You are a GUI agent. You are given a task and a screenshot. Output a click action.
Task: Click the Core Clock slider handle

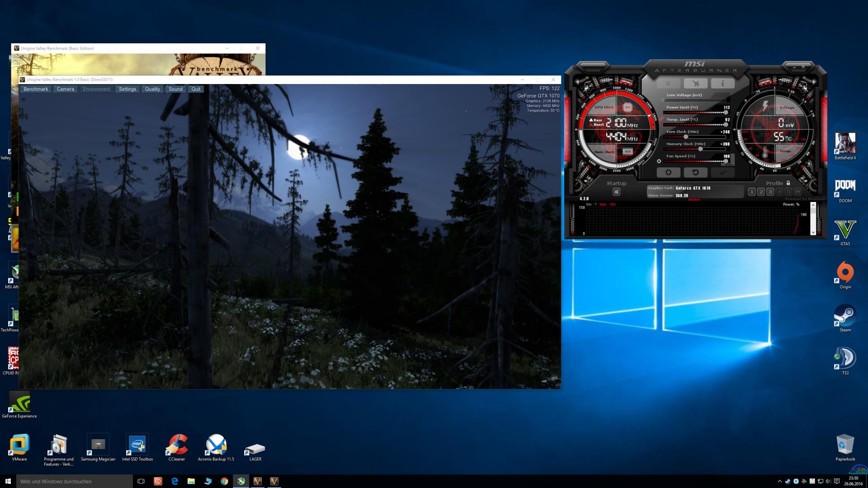[x=686, y=136]
